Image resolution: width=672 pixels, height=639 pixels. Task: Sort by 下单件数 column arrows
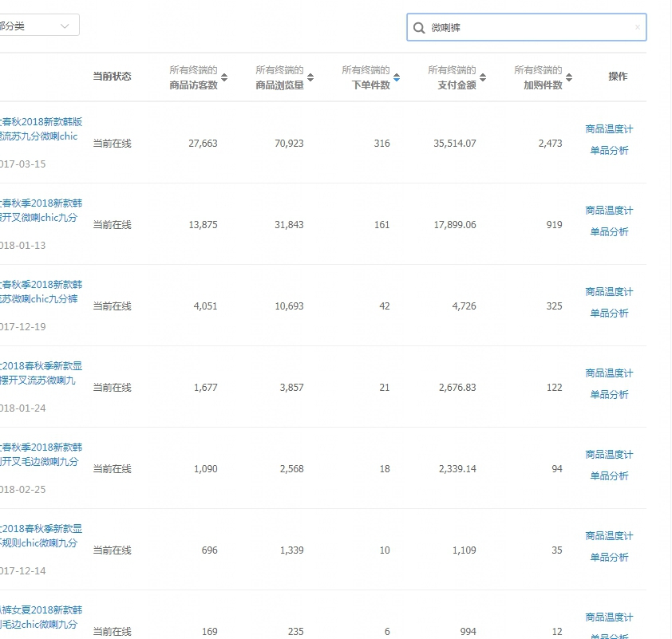[397, 77]
